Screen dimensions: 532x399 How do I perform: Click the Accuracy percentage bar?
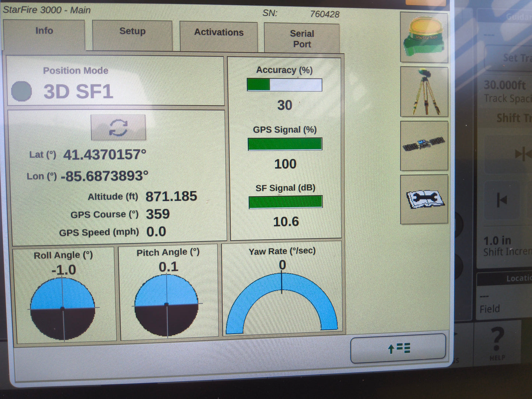[284, 85]
